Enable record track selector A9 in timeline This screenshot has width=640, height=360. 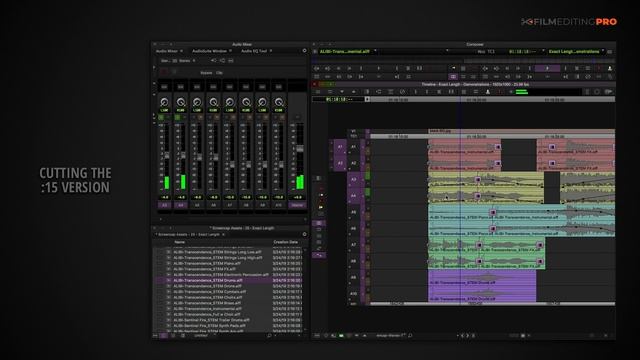[353, 278]
